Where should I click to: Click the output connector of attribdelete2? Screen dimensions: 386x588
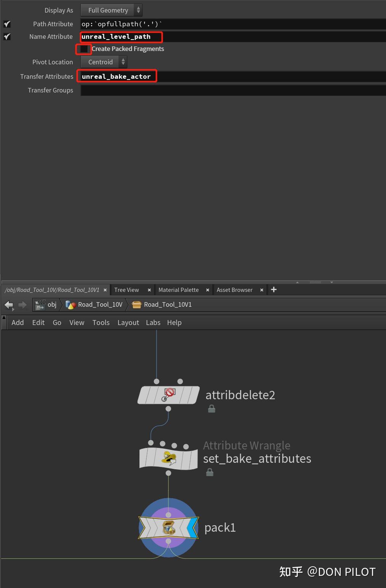[168, 409]
